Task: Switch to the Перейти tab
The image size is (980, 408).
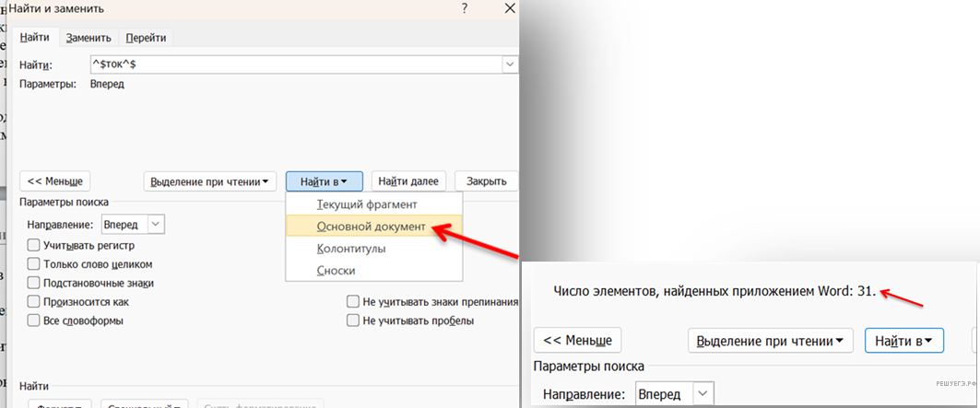Action: pyautogui.click(x=147, y=38)
